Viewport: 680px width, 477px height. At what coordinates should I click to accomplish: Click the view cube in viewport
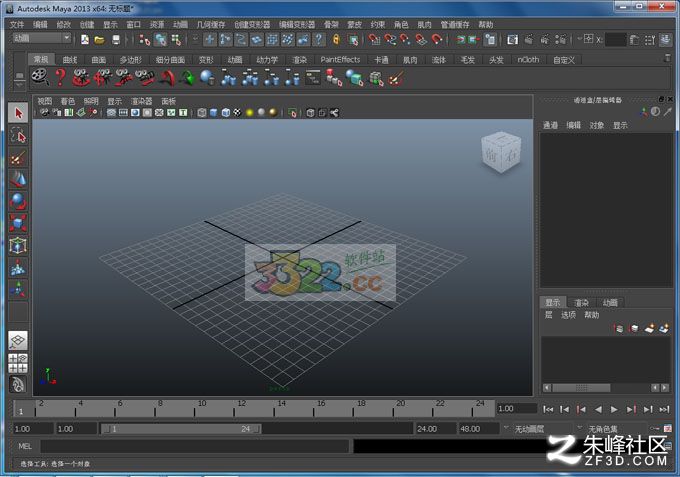point(501,152)
